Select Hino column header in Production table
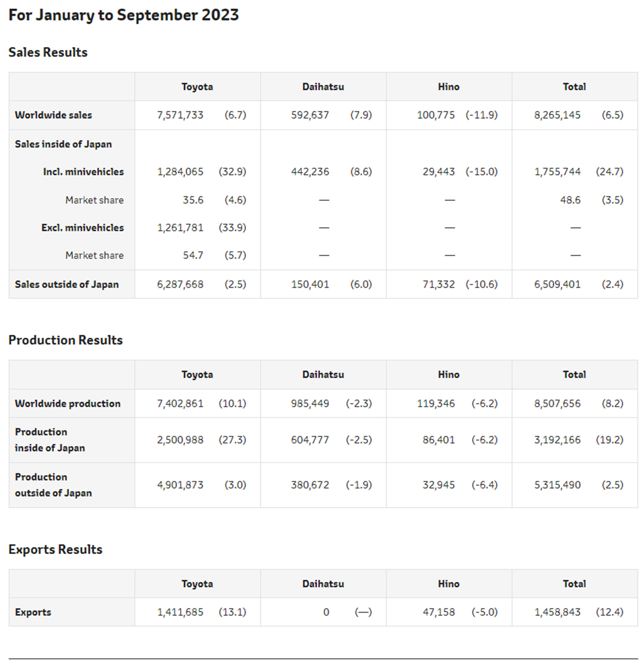The height and width of the screenshot is (665, 644). click(x=449, y=375)
